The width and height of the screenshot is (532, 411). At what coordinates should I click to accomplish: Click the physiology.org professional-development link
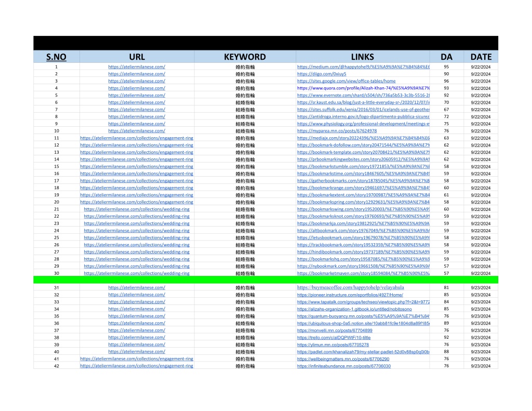pyautogui.click(x=363, y=124)
